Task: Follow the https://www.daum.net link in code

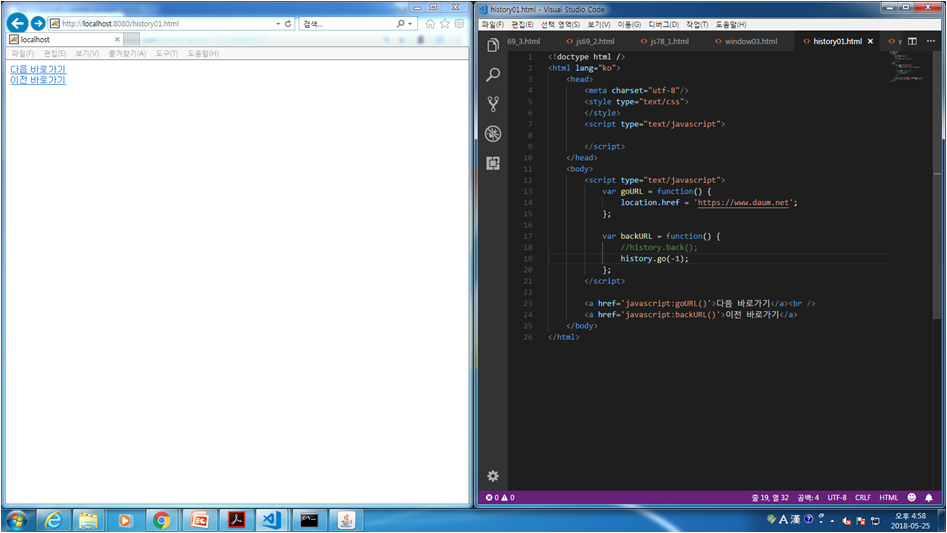Action: pyautogui.click(x=743, y=203)
